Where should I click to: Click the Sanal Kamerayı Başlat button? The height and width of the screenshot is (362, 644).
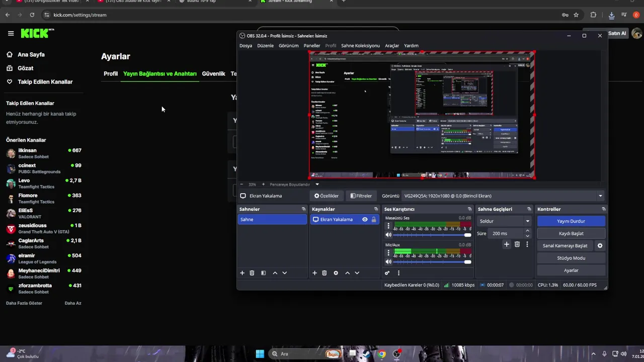(565, 246)
